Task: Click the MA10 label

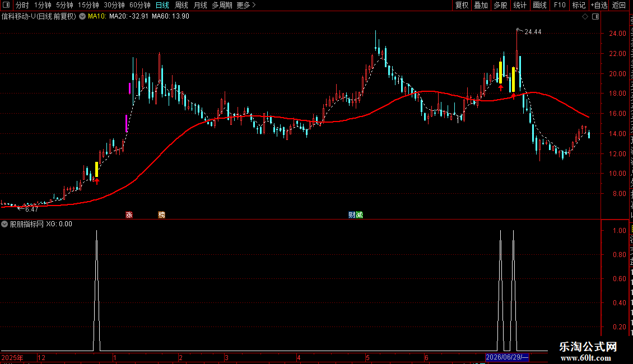Action: [97, 16]
